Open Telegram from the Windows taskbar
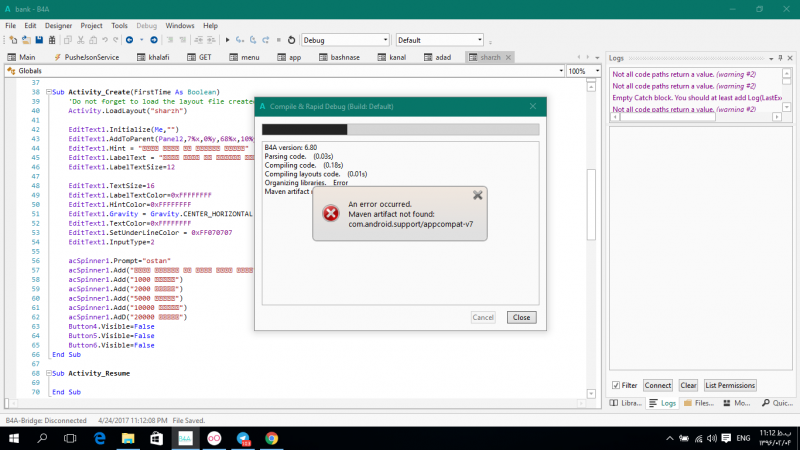The image size is (800, 450). point(243,438)
